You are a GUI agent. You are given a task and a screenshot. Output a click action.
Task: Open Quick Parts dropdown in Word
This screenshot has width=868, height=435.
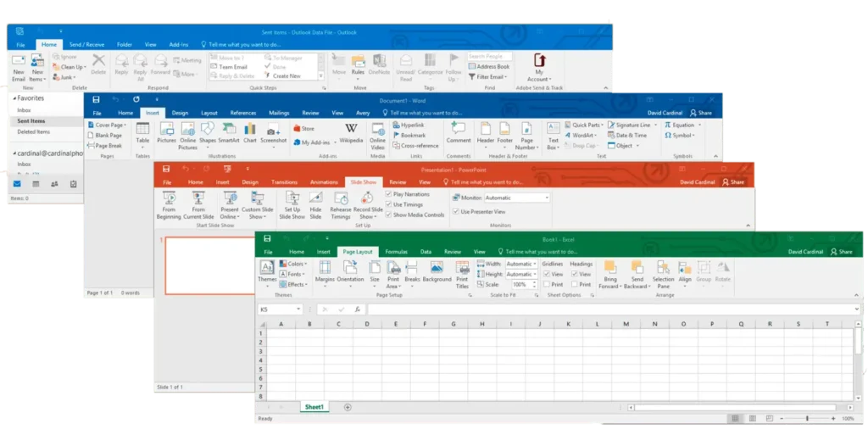[585, 125]
